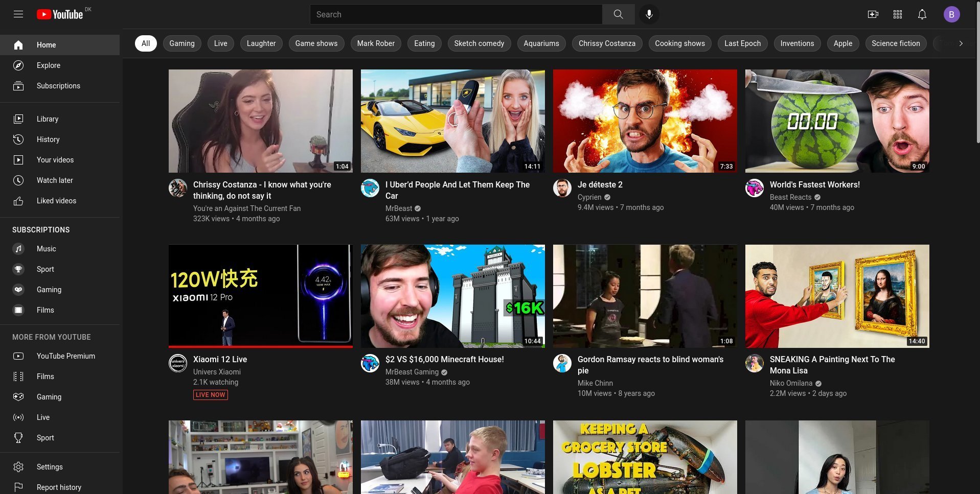Viewport: 980px width, 494px height.
Task: Open World's Fastest Workers! video title
Action: (x=815, y=184)
